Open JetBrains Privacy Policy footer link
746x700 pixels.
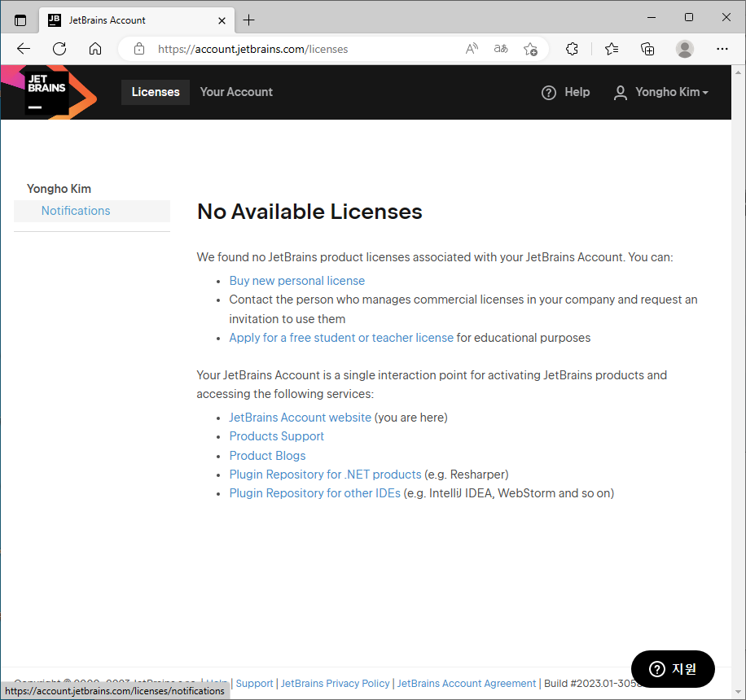point(335,684)
